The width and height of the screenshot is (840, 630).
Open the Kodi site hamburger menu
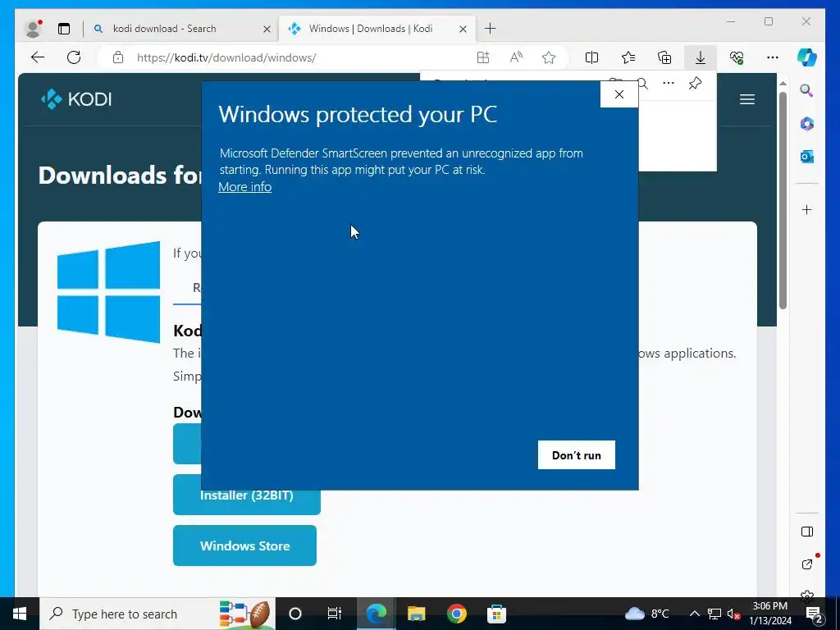pyautogui.click(x=746, y=99)
